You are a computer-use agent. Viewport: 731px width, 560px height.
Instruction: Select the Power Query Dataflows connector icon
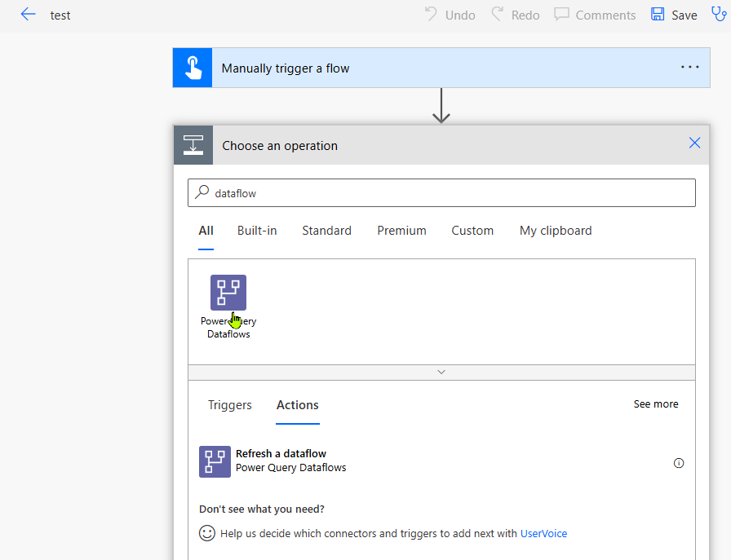pos(228,293)
